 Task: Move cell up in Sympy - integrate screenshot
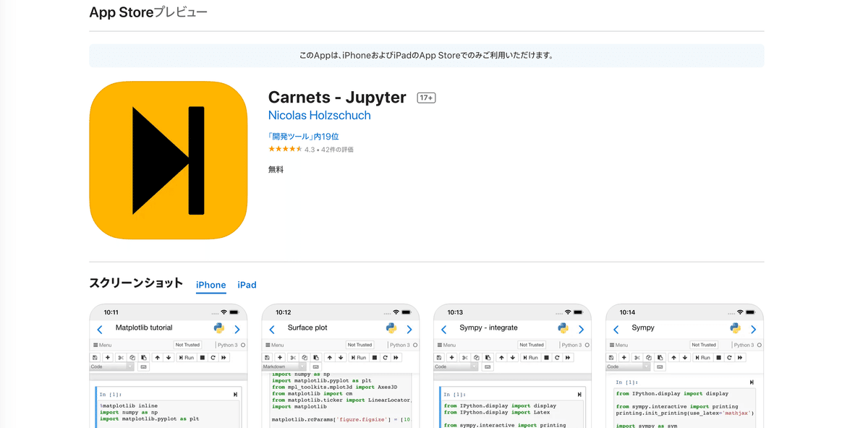pyautogui.click(x=501, y=358)
